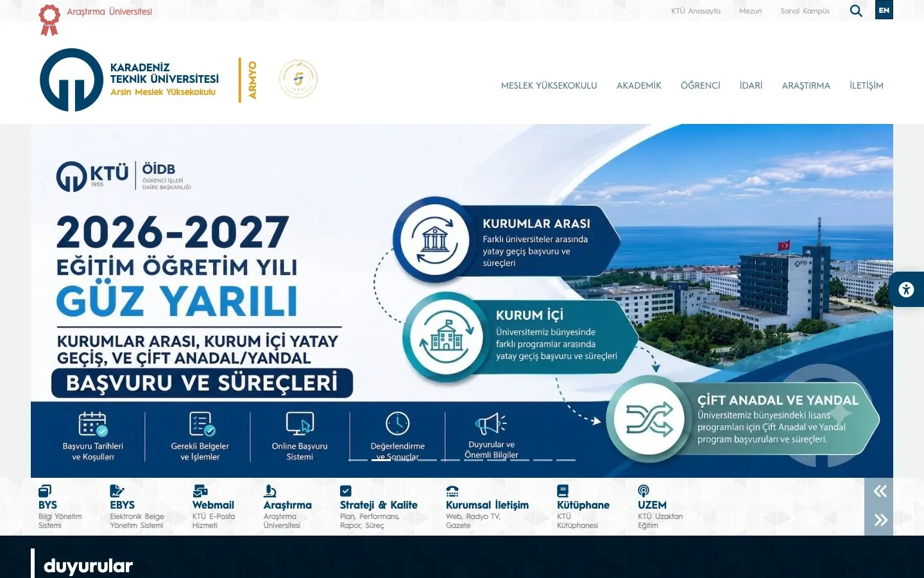Go to next shortcuts with double-right arrow
Screen dimensions: 924x578
pyautogui.click(x=880, y=520)
